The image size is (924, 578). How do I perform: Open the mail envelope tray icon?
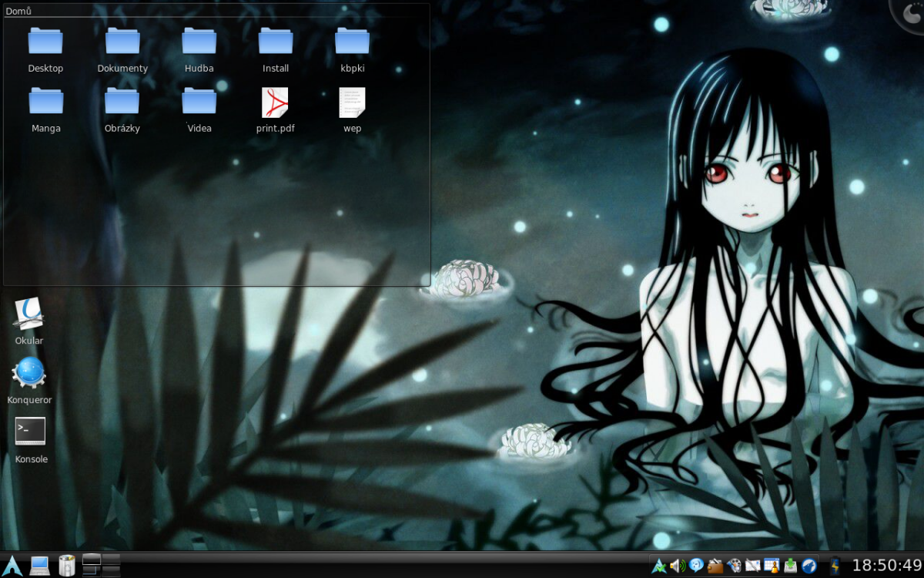coord(752,566)
